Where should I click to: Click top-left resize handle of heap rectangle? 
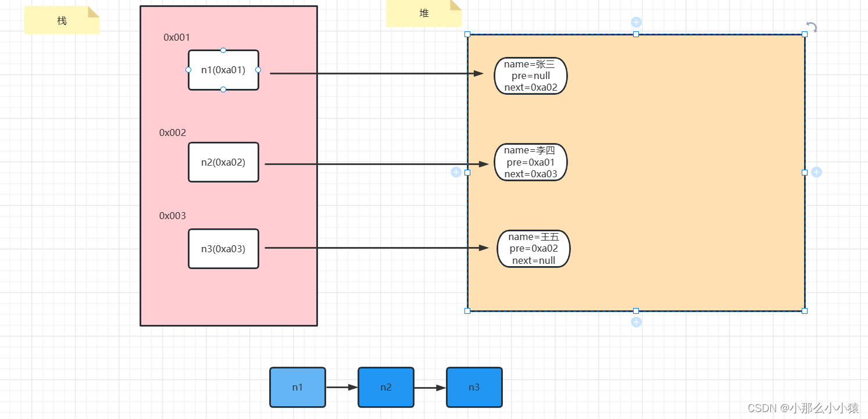click(x=467, y=34)
